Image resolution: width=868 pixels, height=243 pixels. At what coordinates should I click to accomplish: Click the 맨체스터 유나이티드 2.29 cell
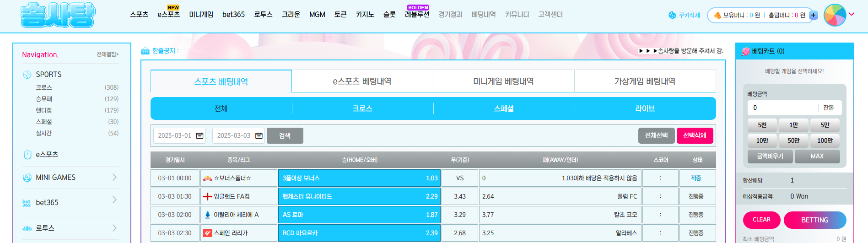(359, 196)
